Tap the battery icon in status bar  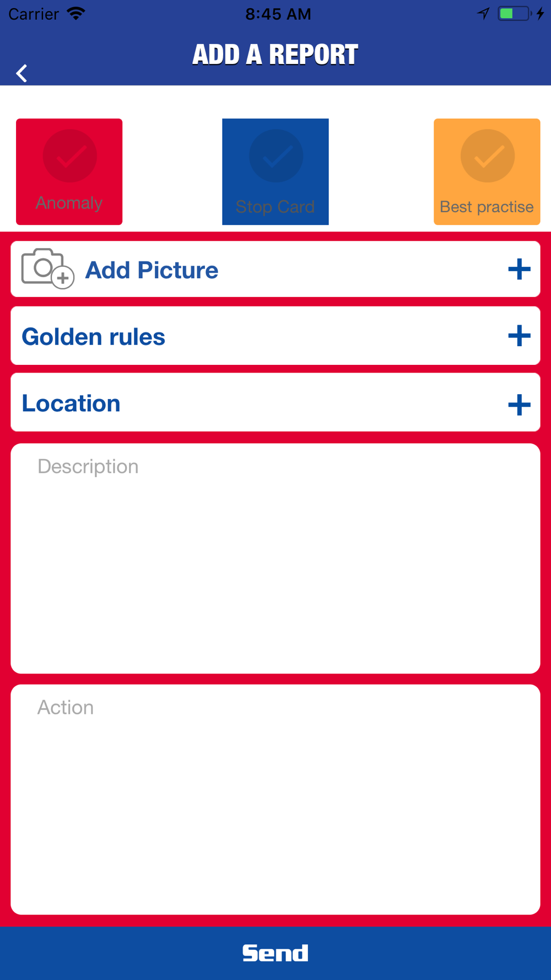tap(514, 14)
